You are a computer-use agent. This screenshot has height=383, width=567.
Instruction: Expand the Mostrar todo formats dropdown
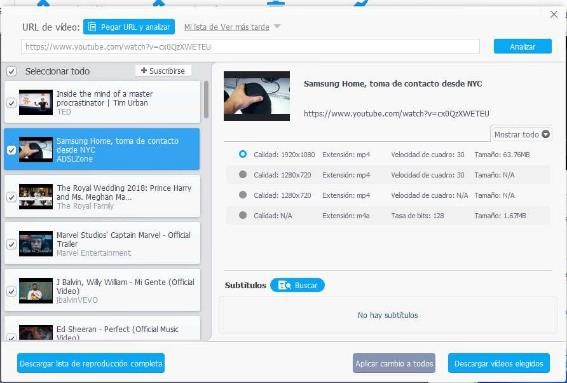click(521, 135)
